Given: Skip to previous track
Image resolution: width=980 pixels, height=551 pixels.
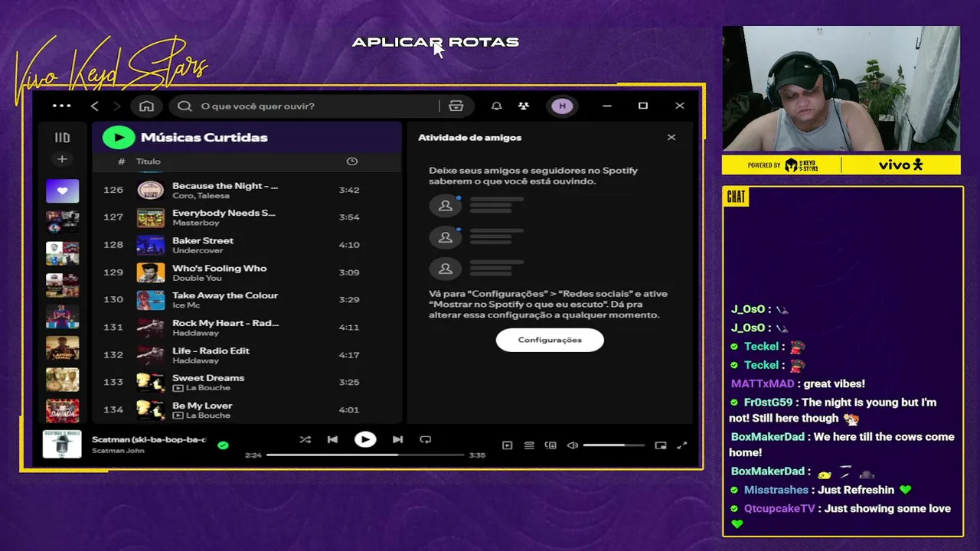Looking at the screenshot, I should pyautogui.click(x=332, y=439).
